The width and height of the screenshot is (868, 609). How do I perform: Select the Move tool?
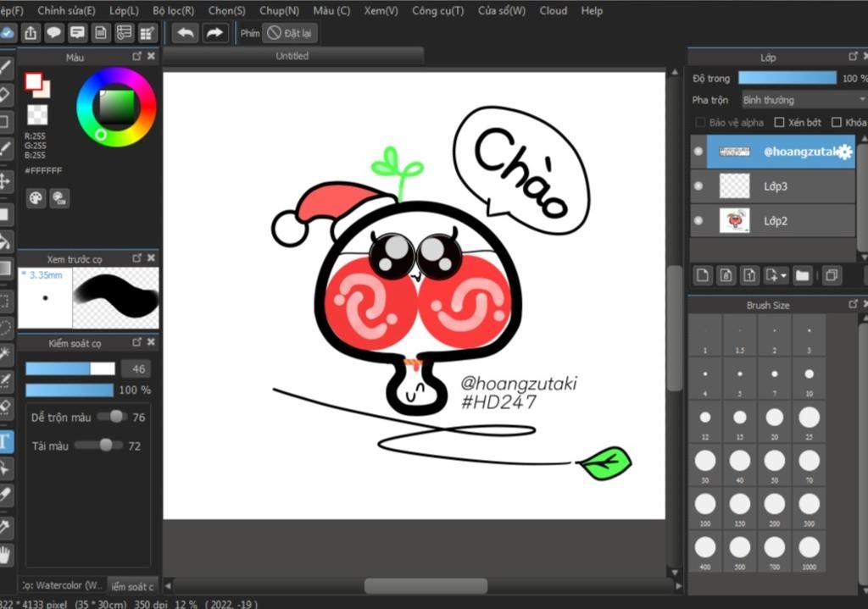coord(6,181)
